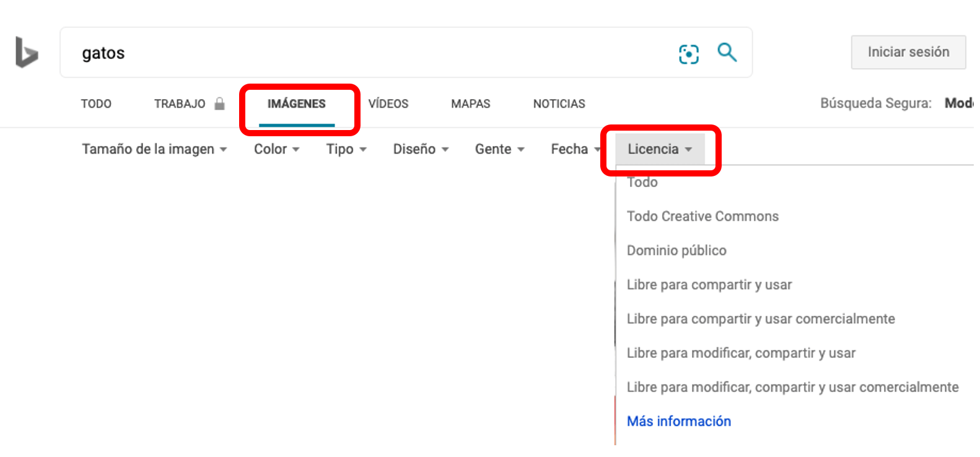Open the Vídeos tab

[x=388, y=104]
